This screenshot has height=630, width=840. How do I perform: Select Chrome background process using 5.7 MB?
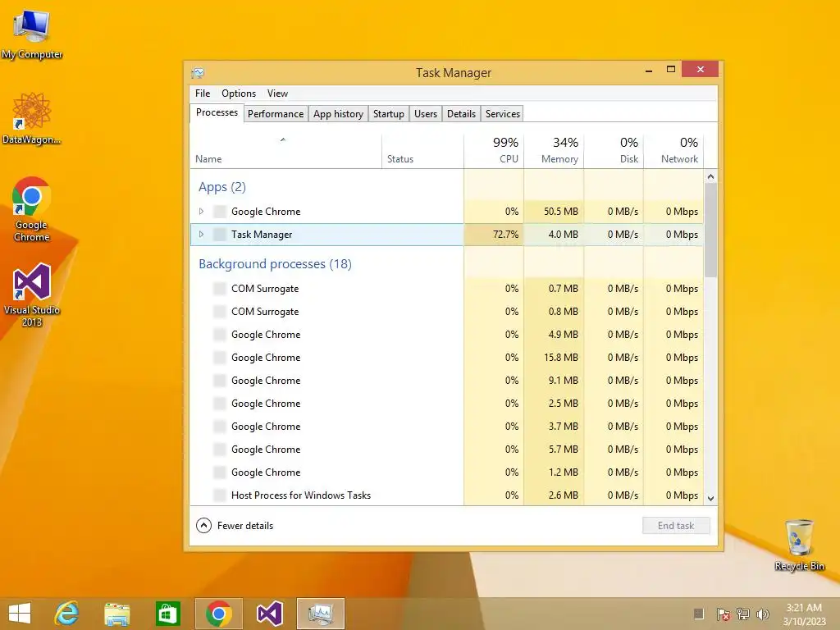pyautogui.click(x=447, y=450)
